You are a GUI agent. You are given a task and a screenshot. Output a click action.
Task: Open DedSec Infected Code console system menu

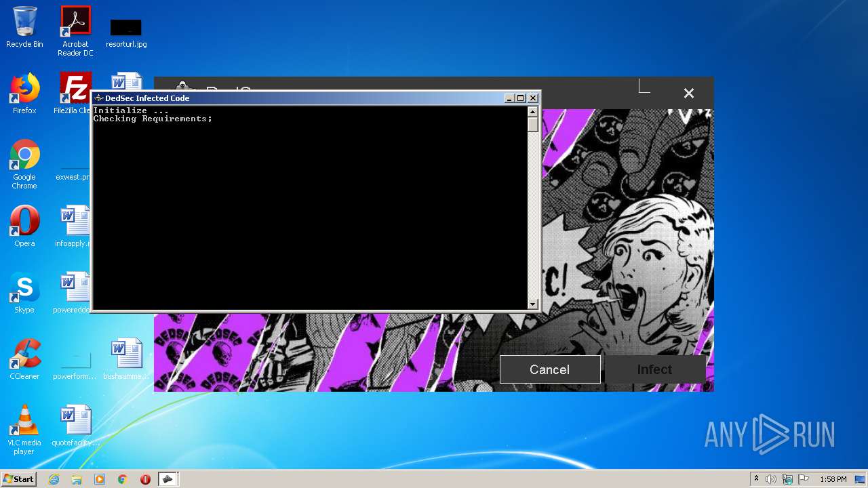[x=98, y=98]
